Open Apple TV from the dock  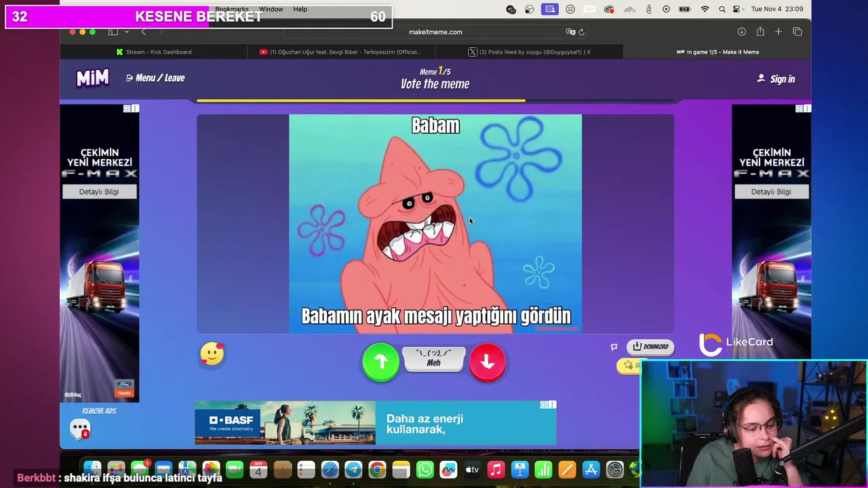click(472, 469)
